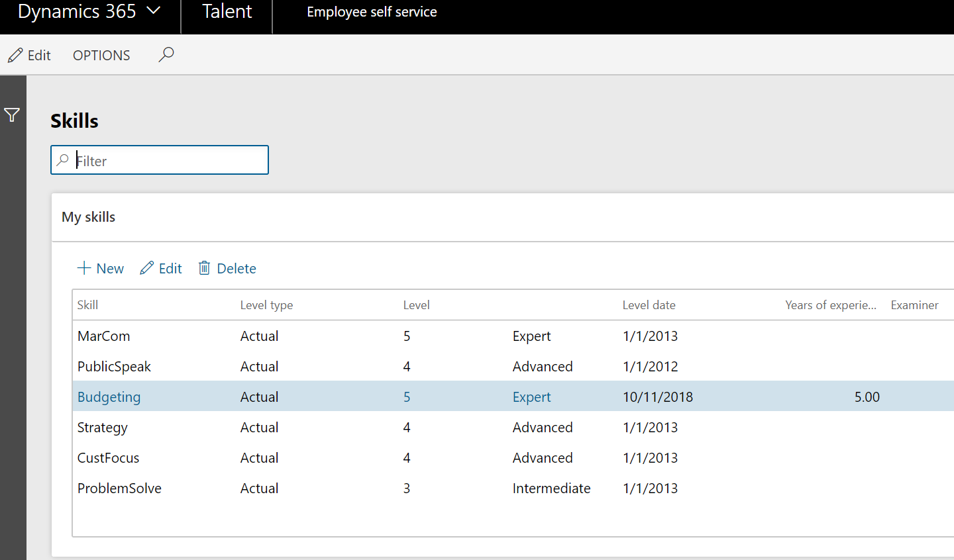Click the plus icon next to New

[x=83, y=267]
